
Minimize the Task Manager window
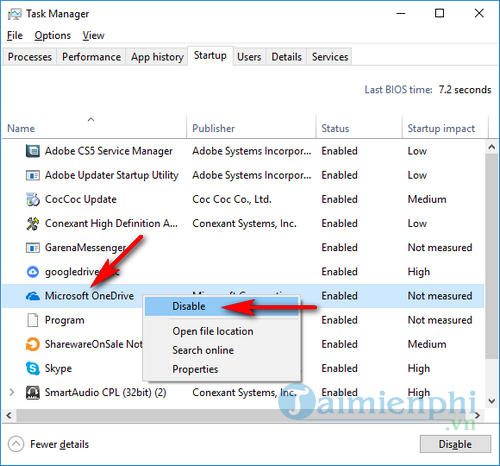pyautogui.click(x=401, y=14)
